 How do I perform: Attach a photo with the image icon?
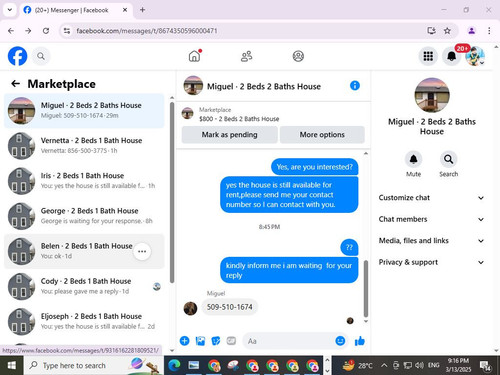pos(200,341)
